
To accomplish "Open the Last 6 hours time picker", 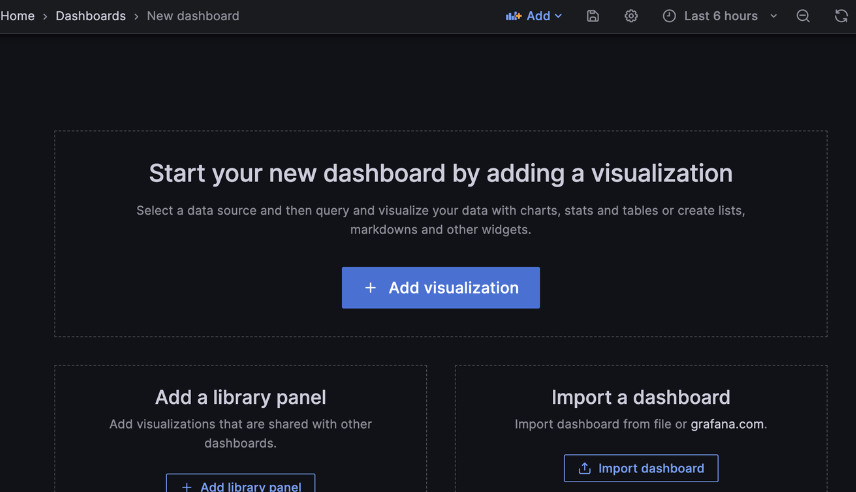I will [x=720, y=16].
